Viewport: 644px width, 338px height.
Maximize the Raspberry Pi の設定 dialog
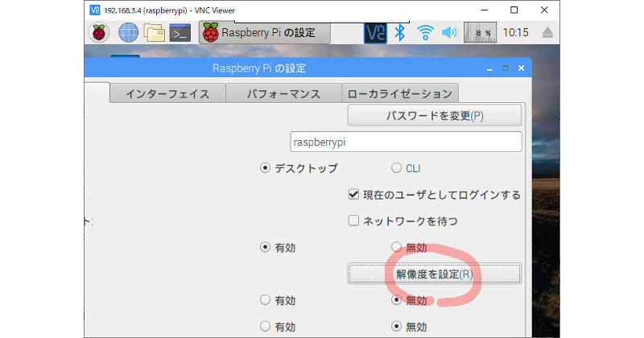(506, 68)
